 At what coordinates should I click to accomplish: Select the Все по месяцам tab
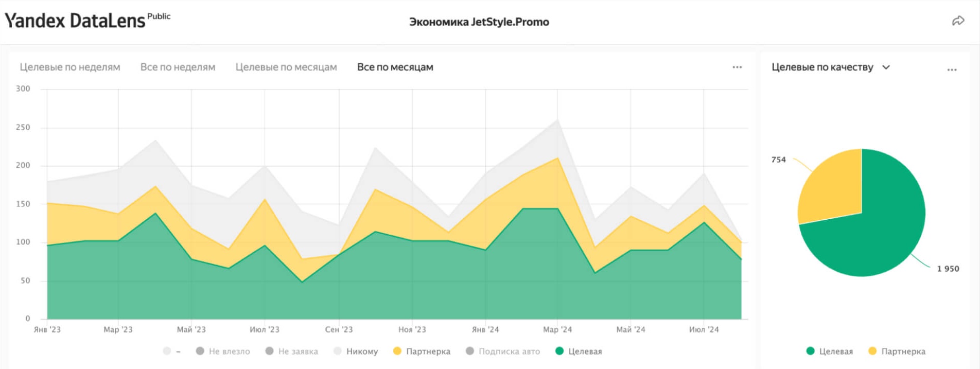395,67
